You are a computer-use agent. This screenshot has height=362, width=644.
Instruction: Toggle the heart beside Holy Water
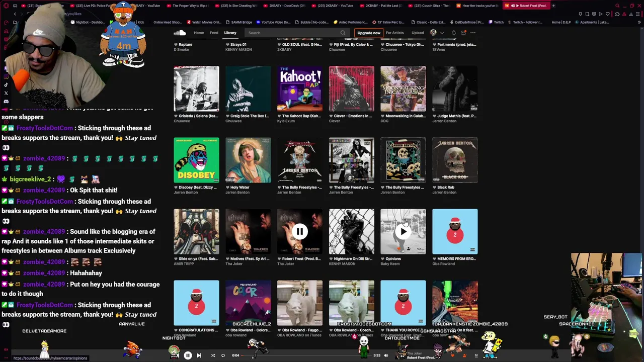coord(227,188)
